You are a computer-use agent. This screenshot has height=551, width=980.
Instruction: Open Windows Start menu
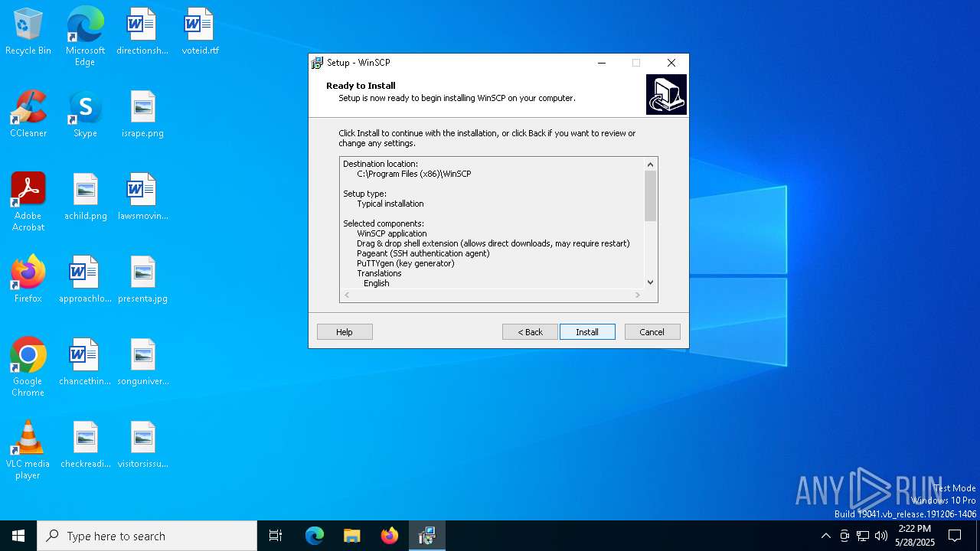(x=18, y=536)
